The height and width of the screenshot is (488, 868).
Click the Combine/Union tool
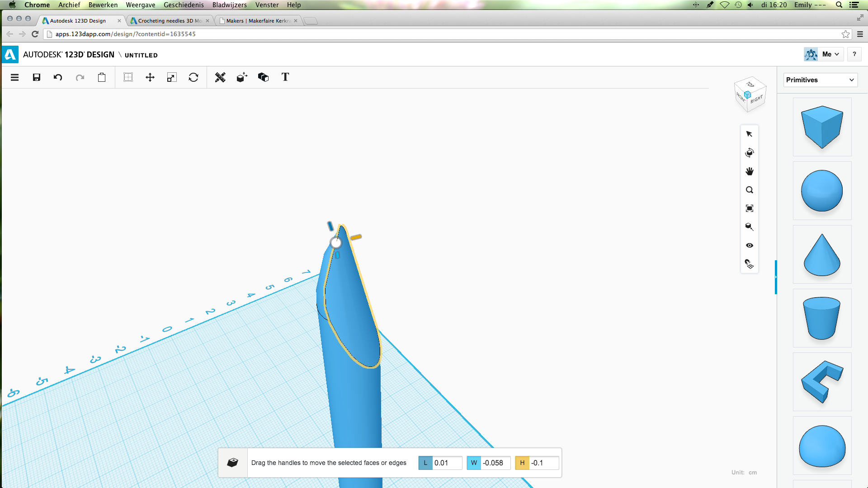(264, 77)
